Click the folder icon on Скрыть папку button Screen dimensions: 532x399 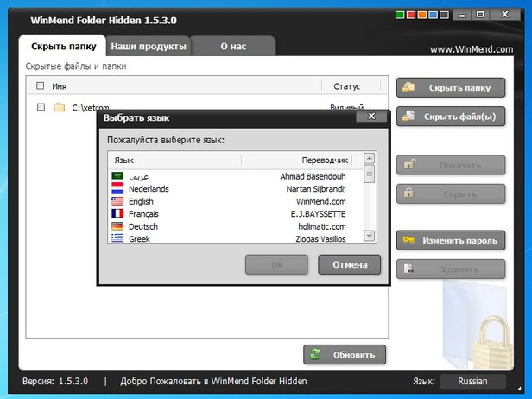[x=408, y=87]
